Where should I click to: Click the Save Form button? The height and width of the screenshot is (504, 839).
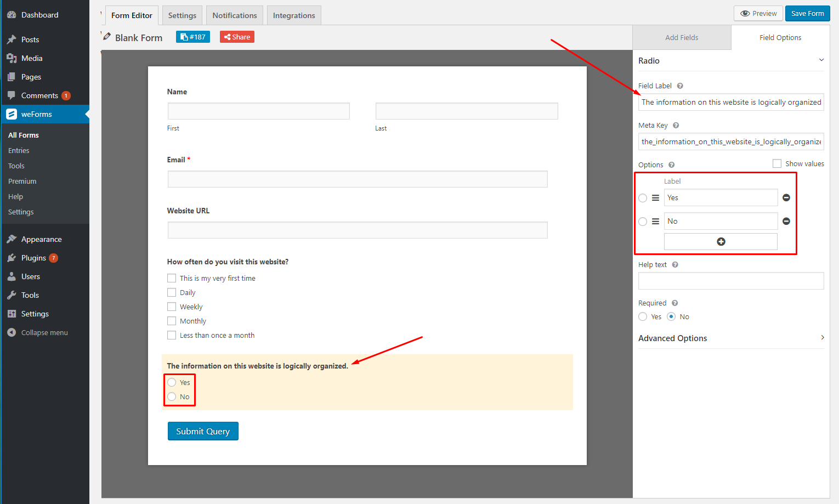[807, 14]
